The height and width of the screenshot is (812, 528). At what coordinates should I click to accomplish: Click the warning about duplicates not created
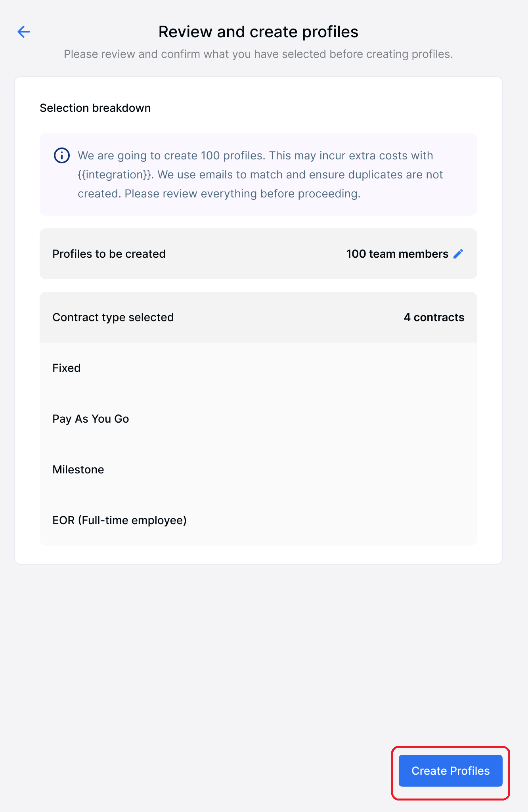tap(260, 184)
